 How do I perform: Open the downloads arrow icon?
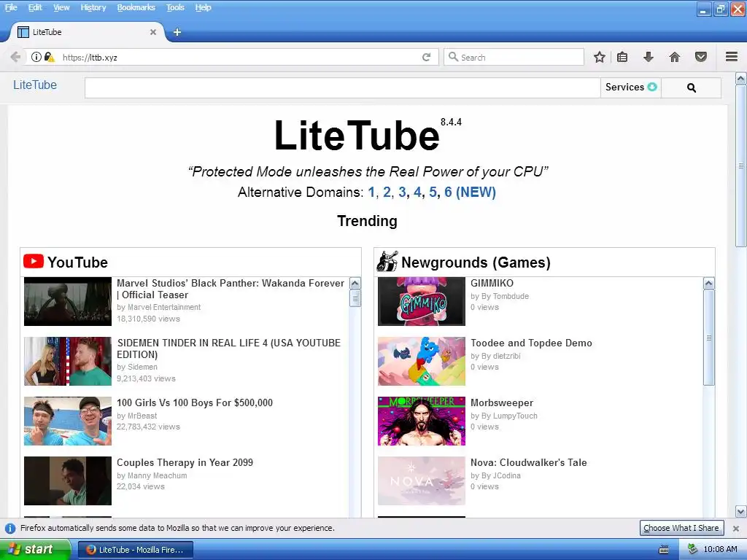(649, 57)
